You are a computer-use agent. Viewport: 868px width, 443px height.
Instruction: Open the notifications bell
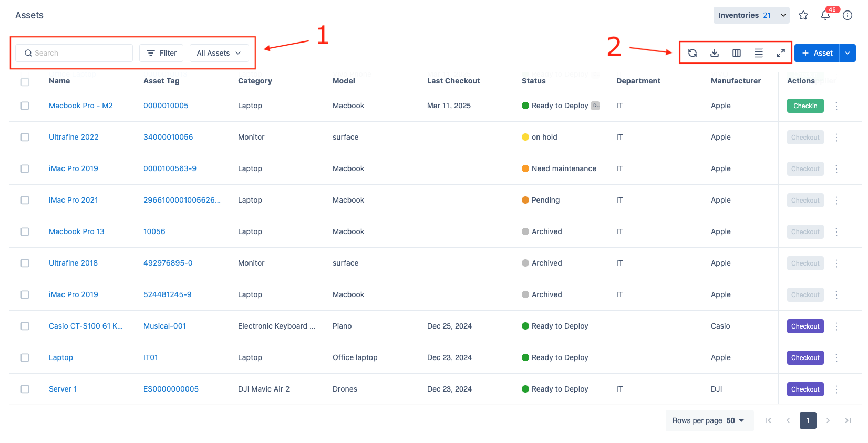(x=825, y=15)
